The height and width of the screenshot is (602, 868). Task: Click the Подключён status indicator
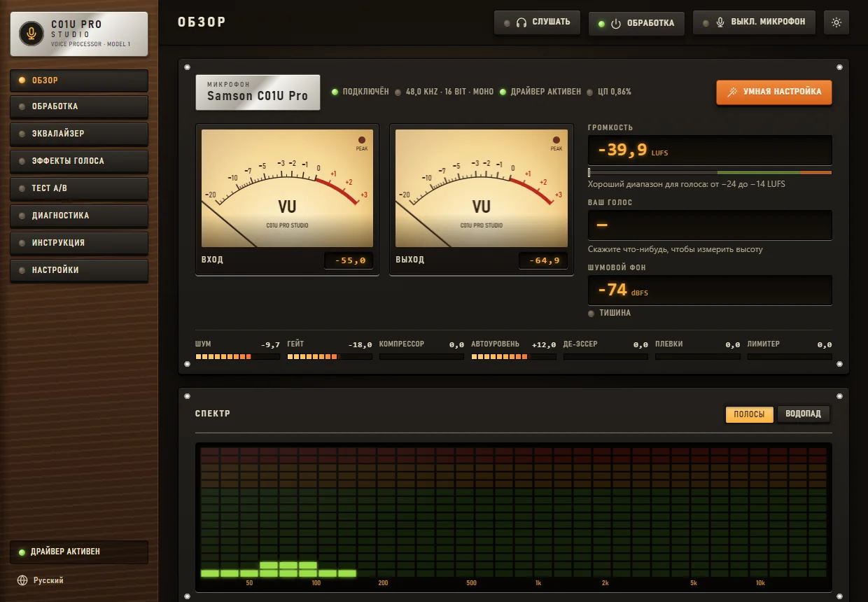coord(360,92)
